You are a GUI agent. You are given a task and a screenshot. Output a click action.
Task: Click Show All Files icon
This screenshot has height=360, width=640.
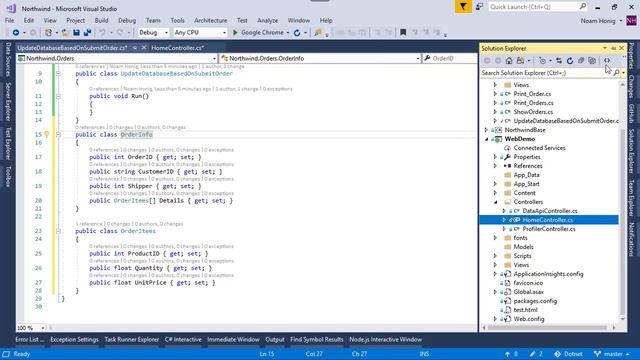click(x=592, y=60)
